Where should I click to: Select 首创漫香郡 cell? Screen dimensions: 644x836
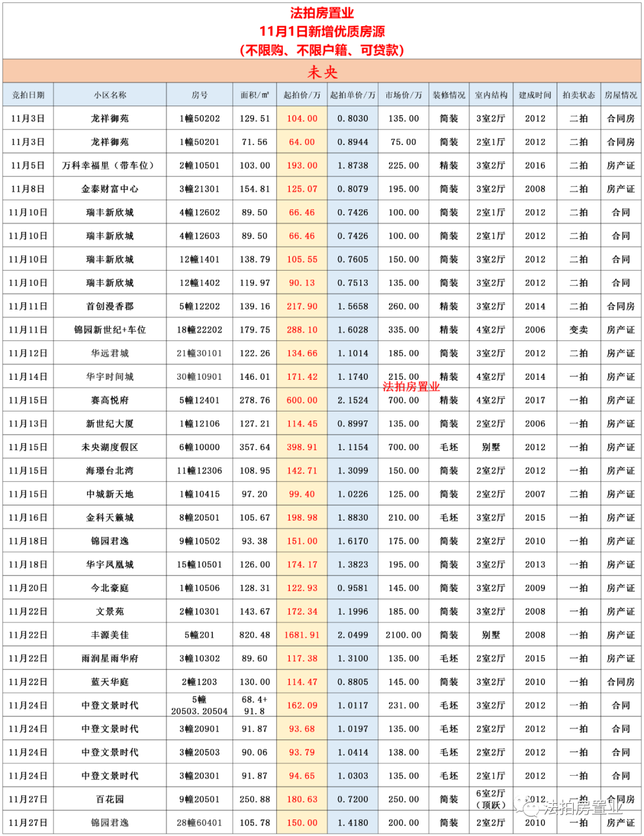tap(110, 306)
